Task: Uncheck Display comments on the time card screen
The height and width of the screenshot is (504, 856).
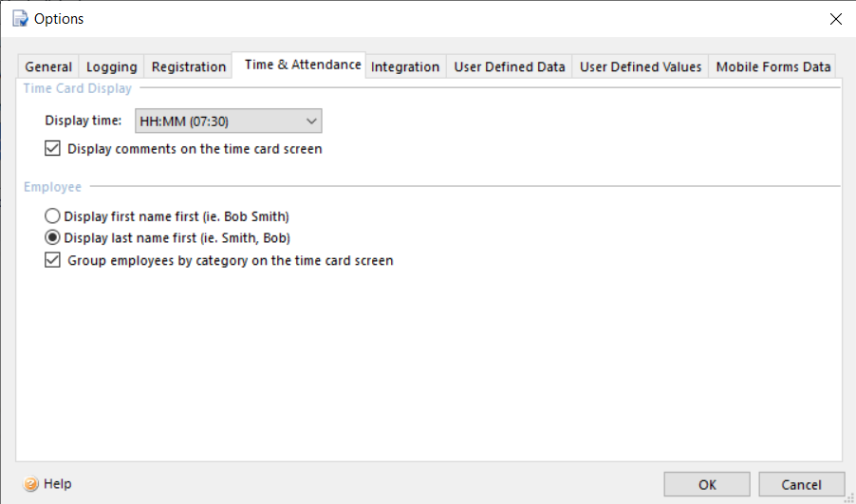Action: [52, 148]
